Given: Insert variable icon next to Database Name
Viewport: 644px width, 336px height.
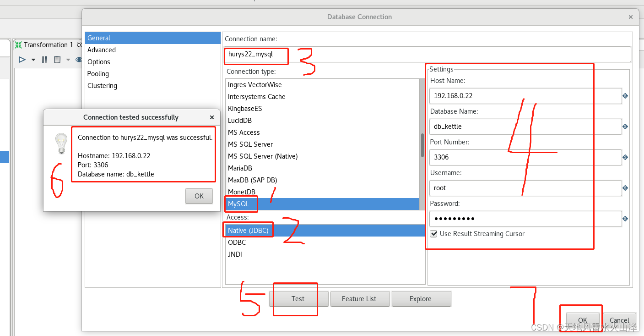Looking at the screenshot, I should [x=625, y=127].
